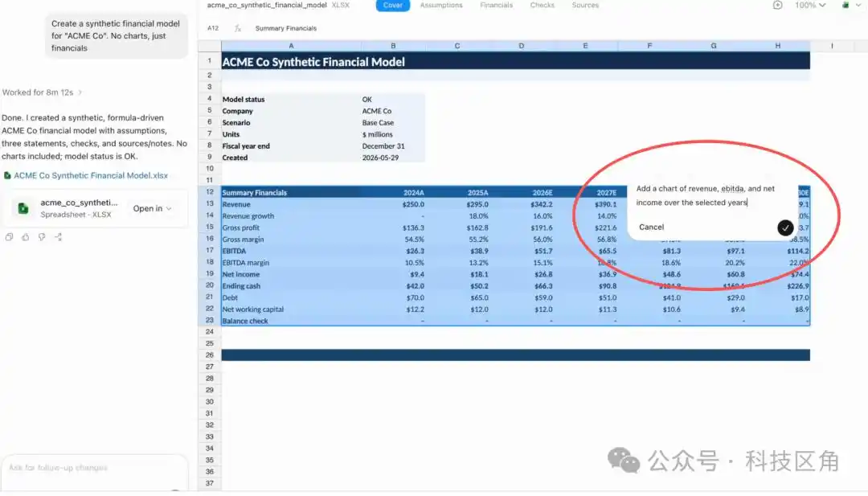Select row 1 header
The image size is (868, 496).
pos(210,60)
